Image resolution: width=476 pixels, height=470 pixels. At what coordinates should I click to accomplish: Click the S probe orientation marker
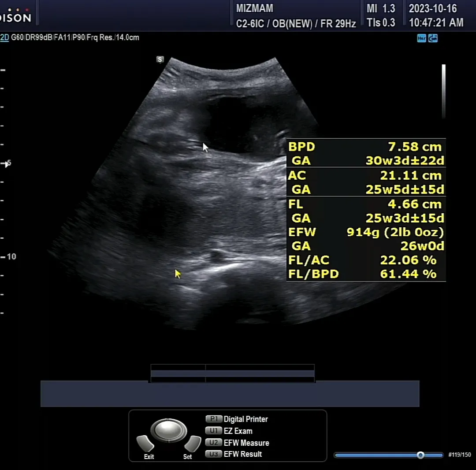click(160, 59)
